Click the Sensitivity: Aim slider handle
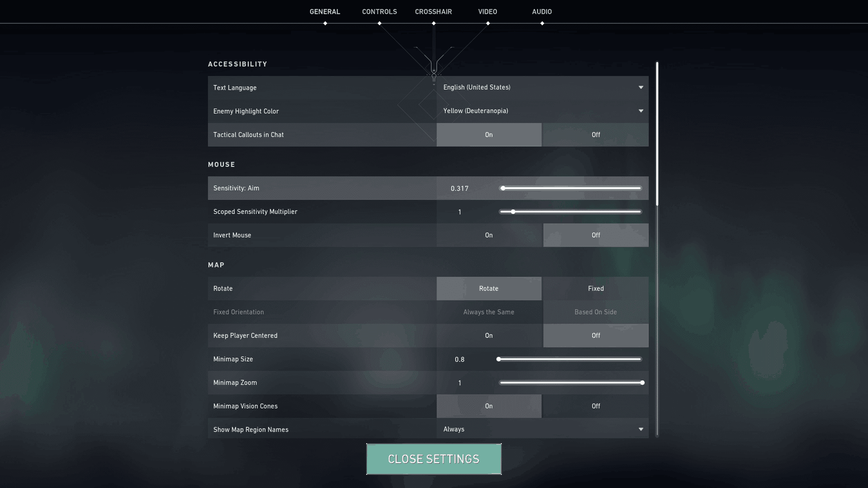This screenshot has width=868, height=488. 503,188
